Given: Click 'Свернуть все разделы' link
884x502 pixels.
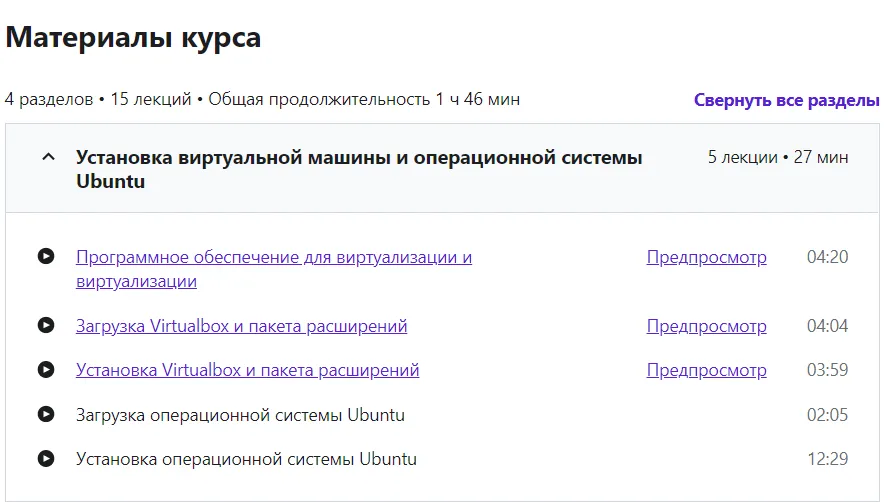Looking at the screenshot, I should click(x=786, y=100).
